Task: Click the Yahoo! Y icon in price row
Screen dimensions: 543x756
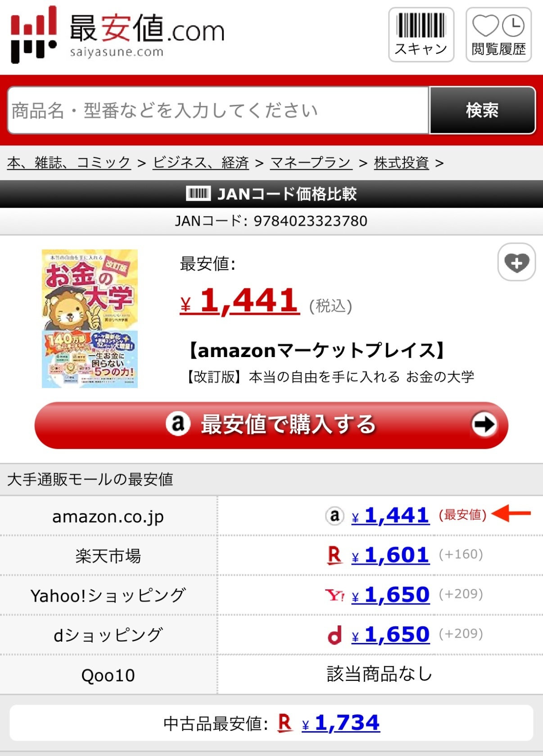Action: (335, 595)
